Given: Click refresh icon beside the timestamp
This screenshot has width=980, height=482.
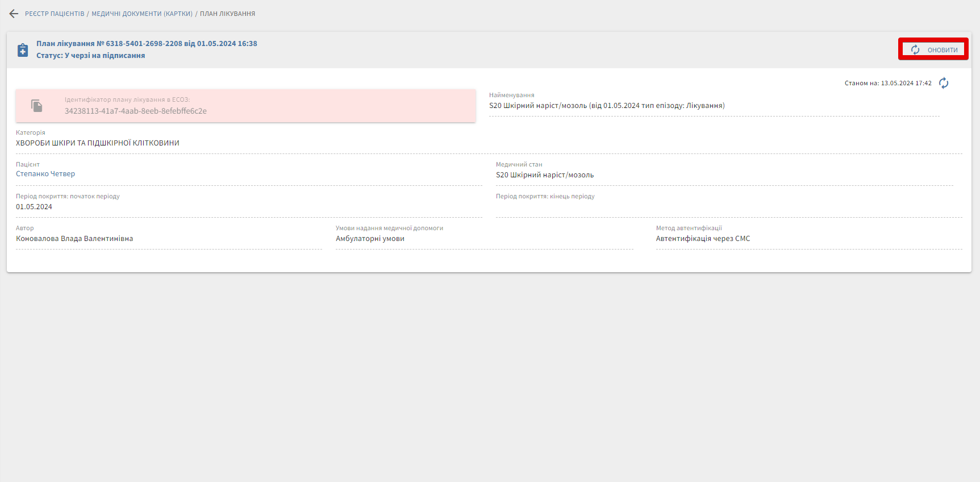Looking at the screenshot, I should [944, 84].
